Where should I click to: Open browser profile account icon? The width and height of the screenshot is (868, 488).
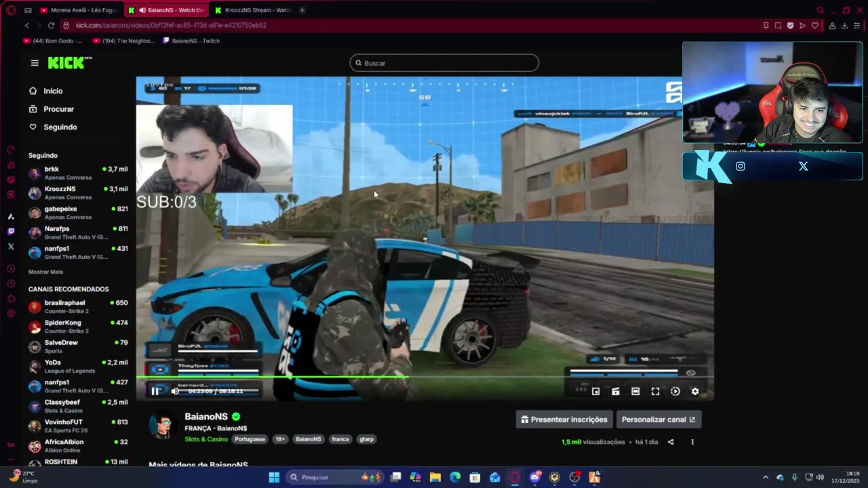832,25
